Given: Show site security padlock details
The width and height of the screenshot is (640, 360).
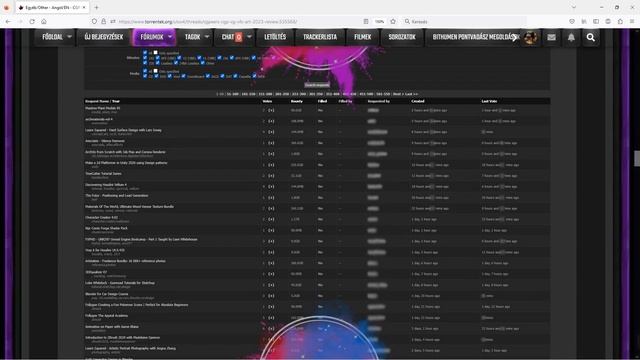Looking at the screenshot, I should click(x=104, y=22).
